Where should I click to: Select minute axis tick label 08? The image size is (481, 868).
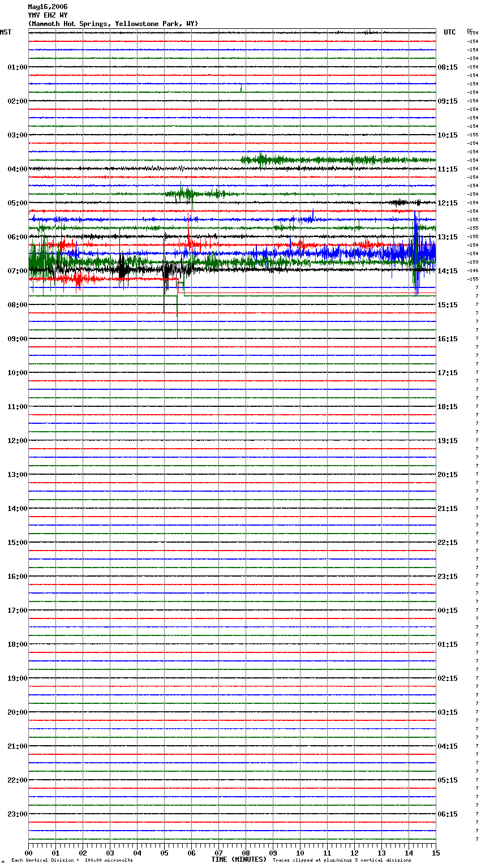point(246,853)
